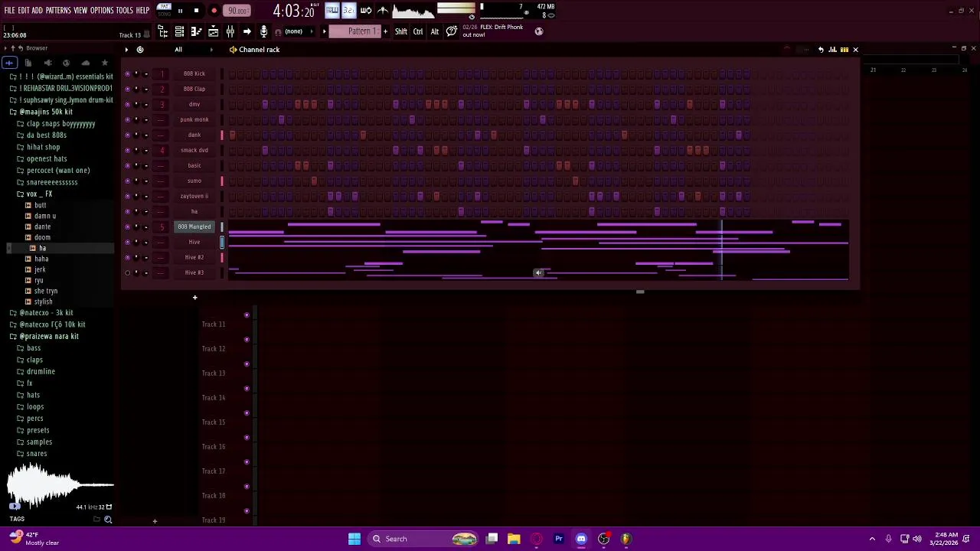
Task: Open the hint help icon next to Alt
Action: coord(452,31)
